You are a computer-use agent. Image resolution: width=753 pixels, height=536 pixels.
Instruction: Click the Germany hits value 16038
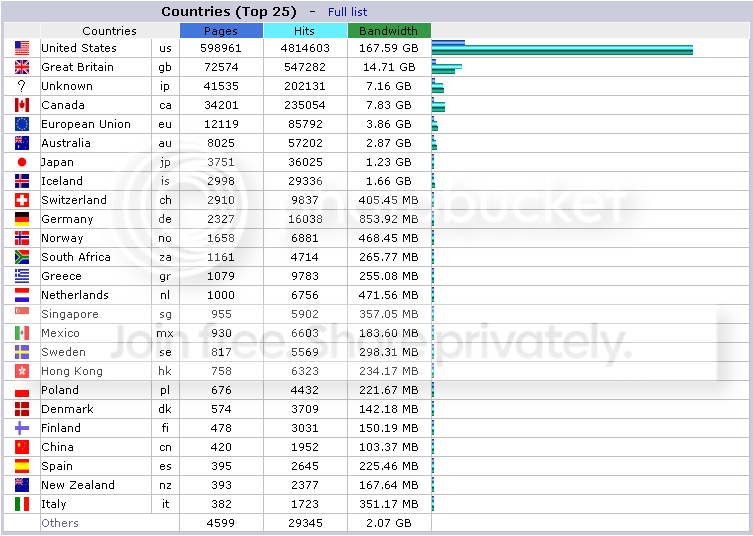(305, 219)
